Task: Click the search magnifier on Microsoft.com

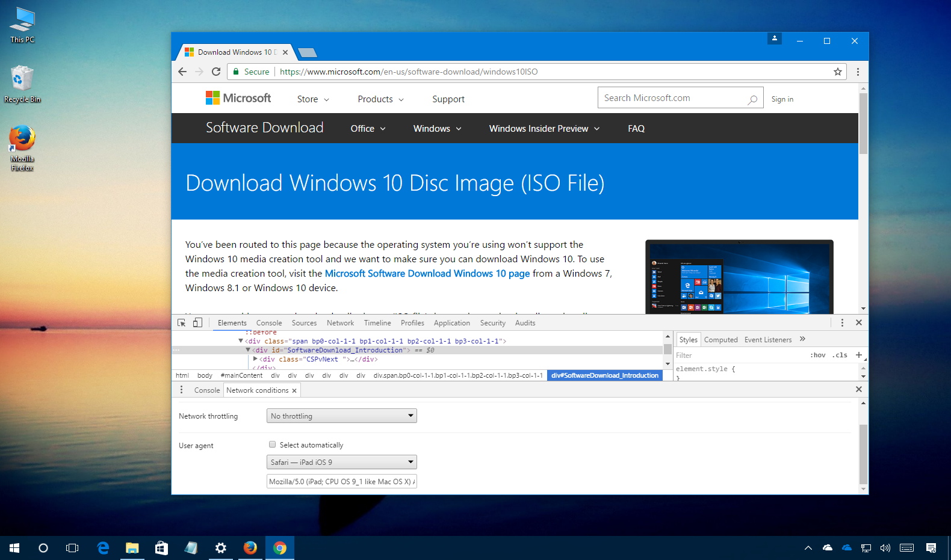Action: click(752, 99)
